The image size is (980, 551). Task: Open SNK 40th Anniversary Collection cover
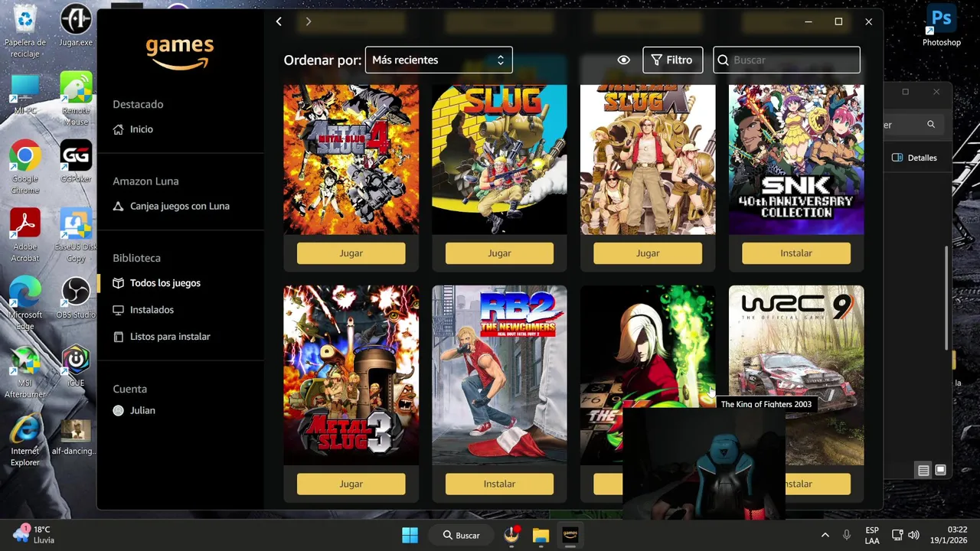(796, 159)
